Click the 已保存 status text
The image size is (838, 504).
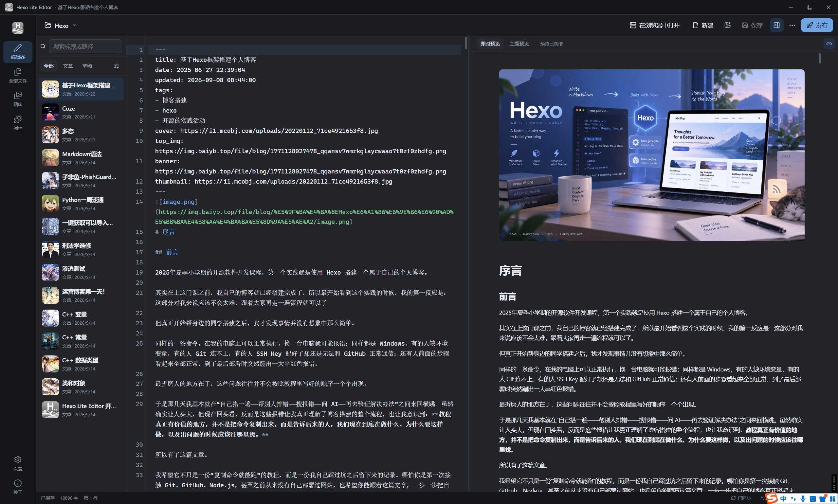tap(47, 498)
